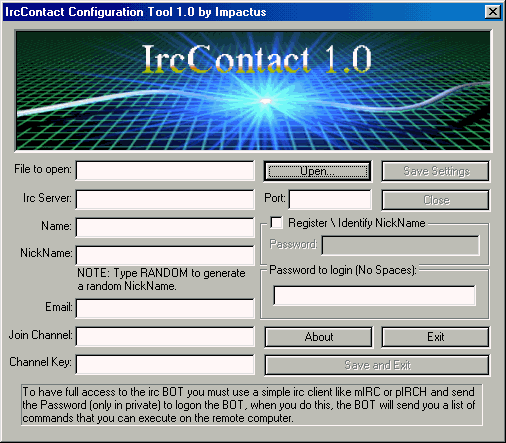
Task: Focus the File to open field
Action: 165,170
